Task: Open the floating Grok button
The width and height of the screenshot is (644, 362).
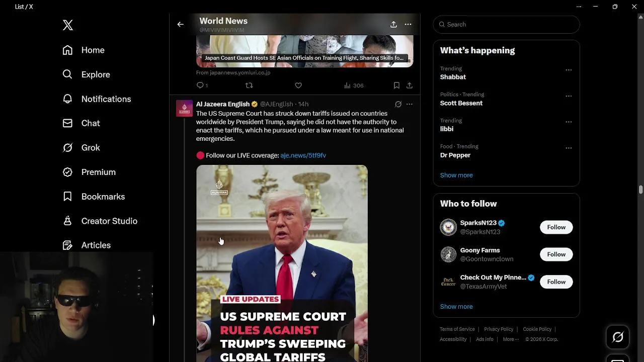Action: point(618,337)
